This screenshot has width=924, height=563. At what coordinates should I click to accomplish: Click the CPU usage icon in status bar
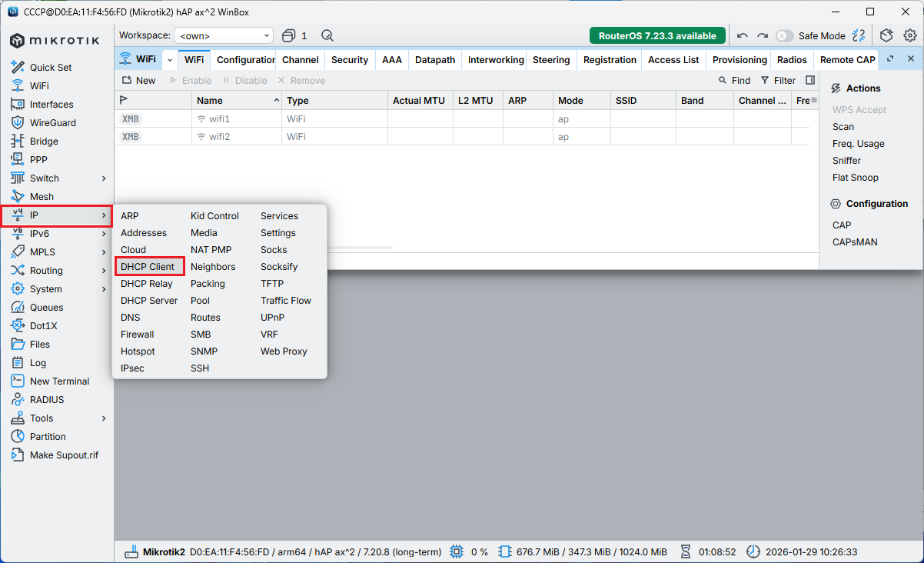tap(457, 551)
